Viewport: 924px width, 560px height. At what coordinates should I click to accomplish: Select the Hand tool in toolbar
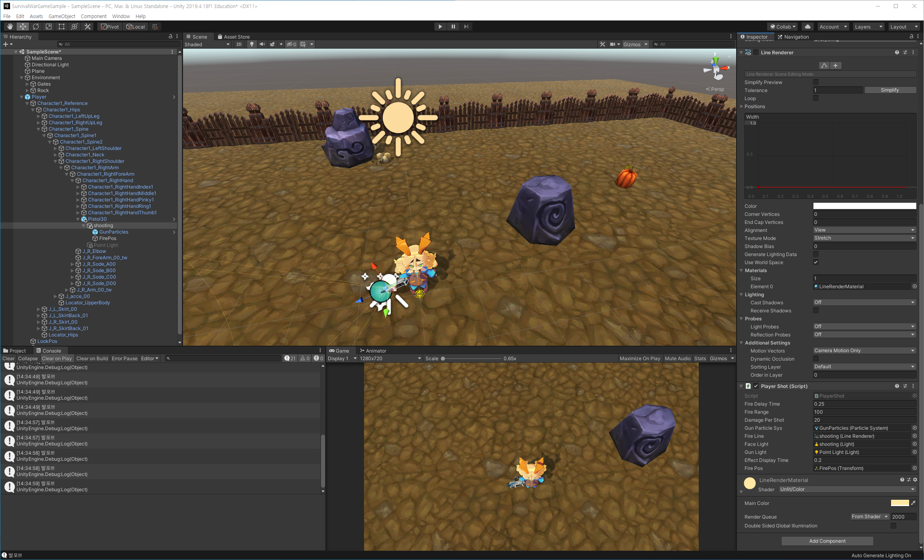[10, 27]
